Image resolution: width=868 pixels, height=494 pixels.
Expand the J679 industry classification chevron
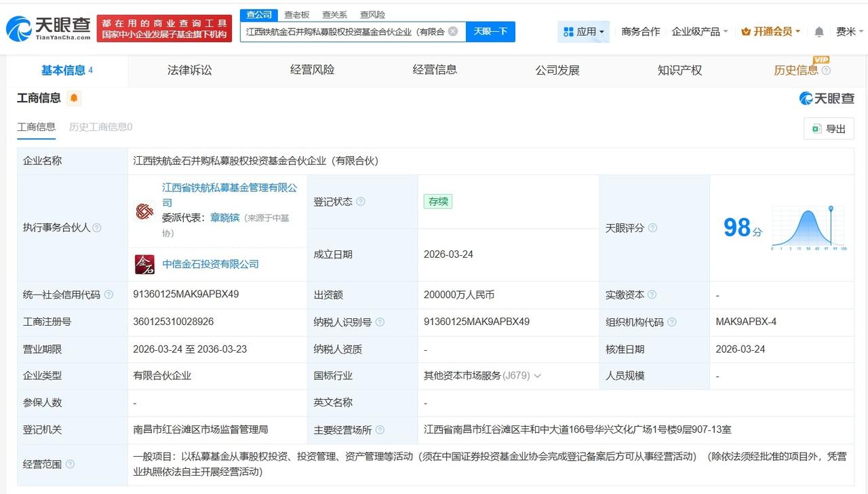pos(538,375)
